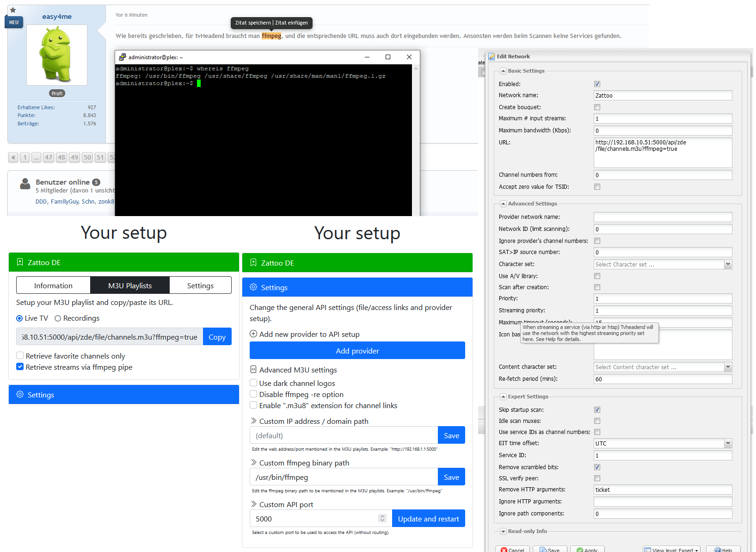The height and width of the screenshot is (552, 756).
Task: Open the easy4me username profile link
Action: coord(57,17)
